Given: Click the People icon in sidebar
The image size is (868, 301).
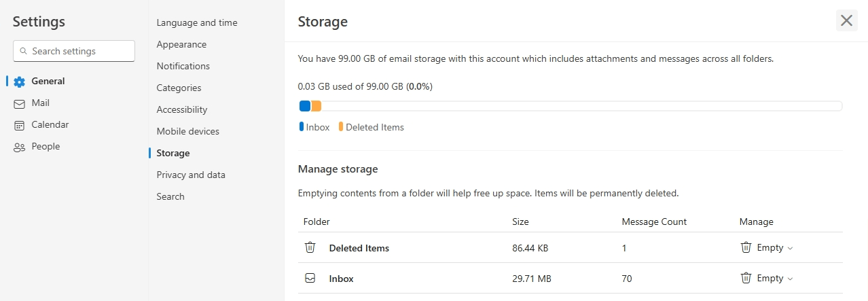Looking at the screenshot, I should point(19,147).
